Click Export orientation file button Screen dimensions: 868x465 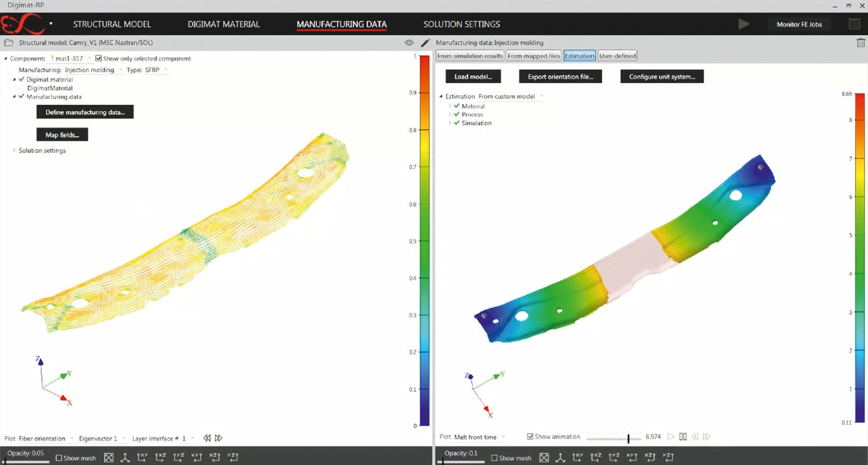coord(560,77)
